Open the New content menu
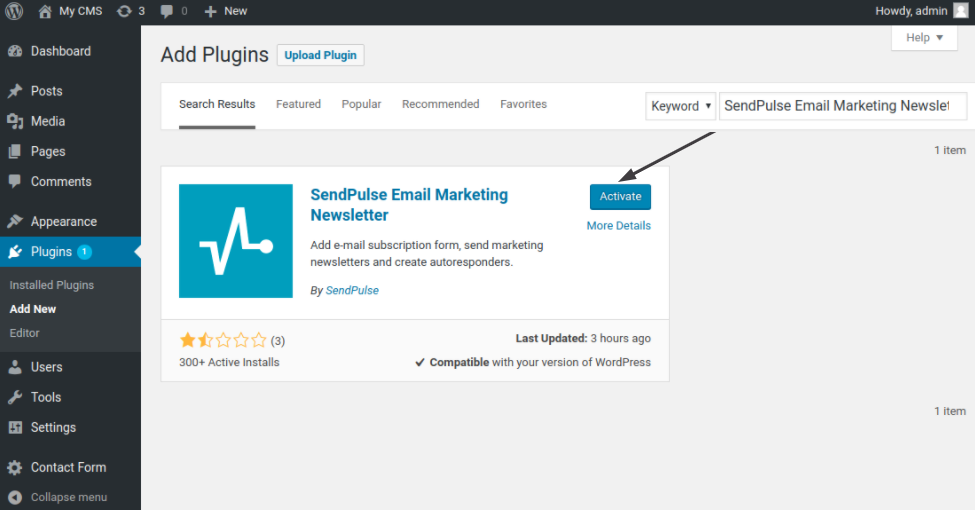The width and height of the screenshot is (975, 510). click(226, 11)
